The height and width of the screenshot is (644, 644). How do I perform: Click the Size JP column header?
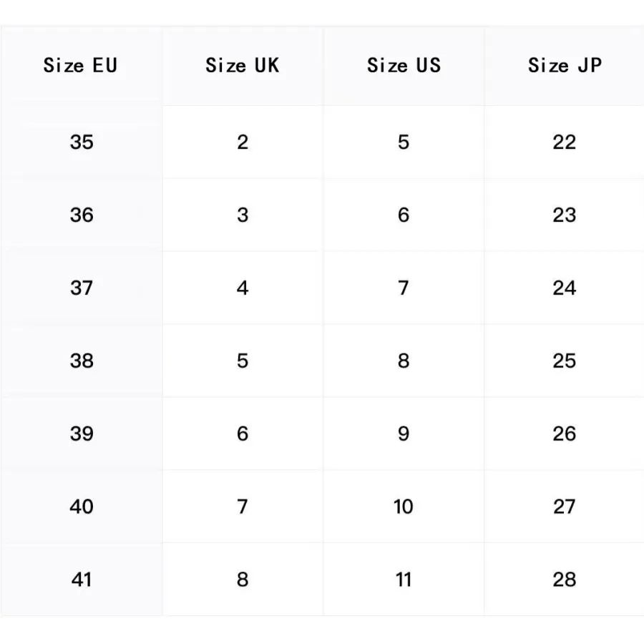[564, 66]
